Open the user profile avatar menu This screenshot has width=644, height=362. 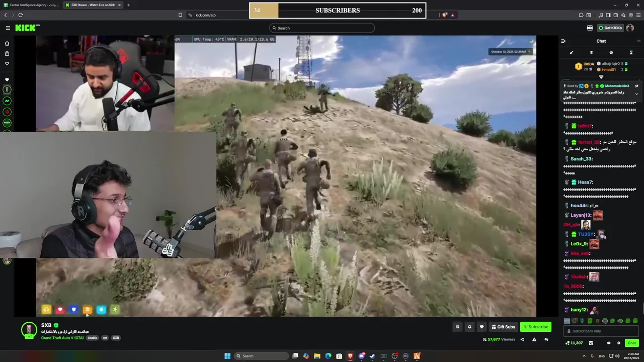point(630,28)
